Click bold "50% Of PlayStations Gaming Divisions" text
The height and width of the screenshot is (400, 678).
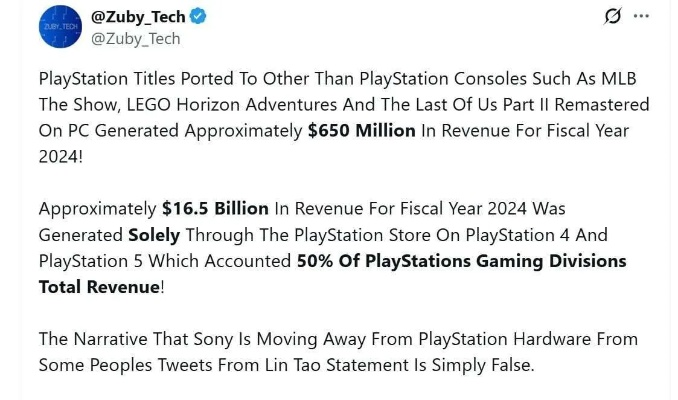click(461, 261)
